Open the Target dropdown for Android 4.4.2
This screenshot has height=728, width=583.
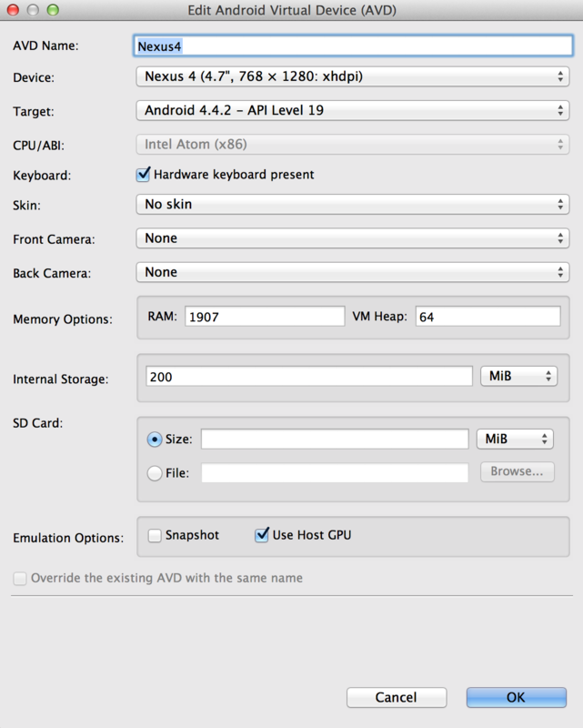tap(353, 110)
